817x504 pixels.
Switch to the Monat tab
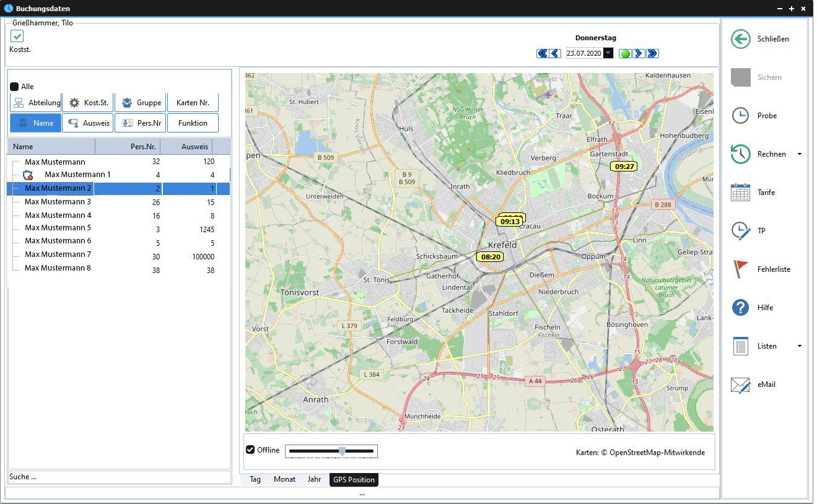[x=284, y=479]
